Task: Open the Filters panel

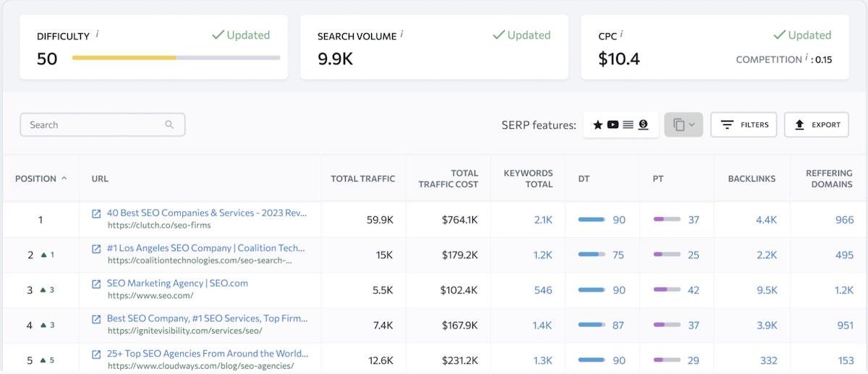Action: click(744, 124)
